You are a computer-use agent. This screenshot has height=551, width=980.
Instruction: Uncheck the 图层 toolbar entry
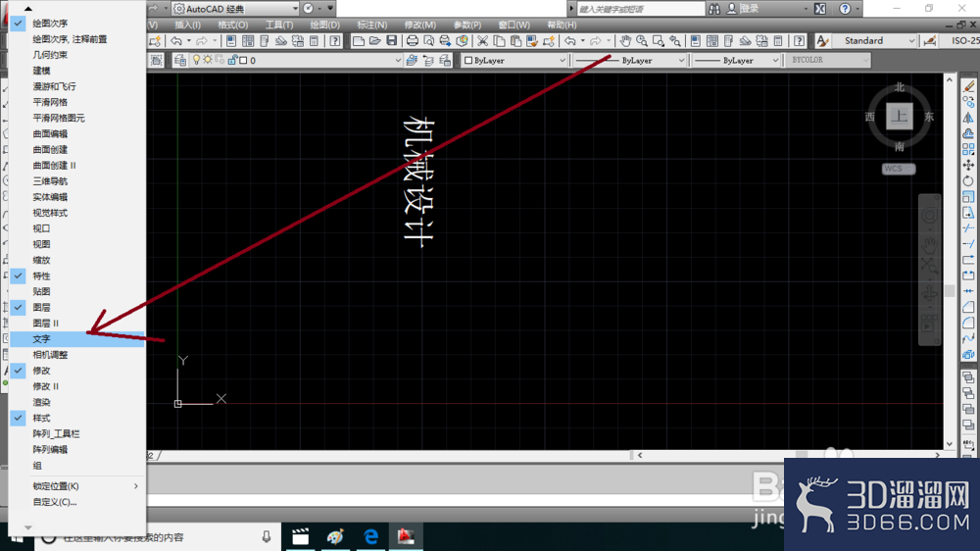(x=77, y=307)
